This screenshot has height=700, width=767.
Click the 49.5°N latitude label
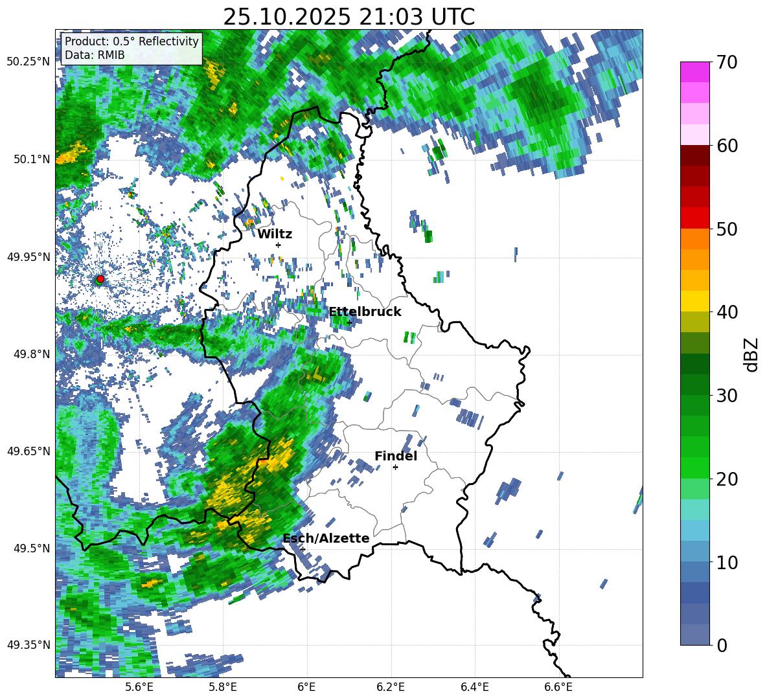[31, 548]
